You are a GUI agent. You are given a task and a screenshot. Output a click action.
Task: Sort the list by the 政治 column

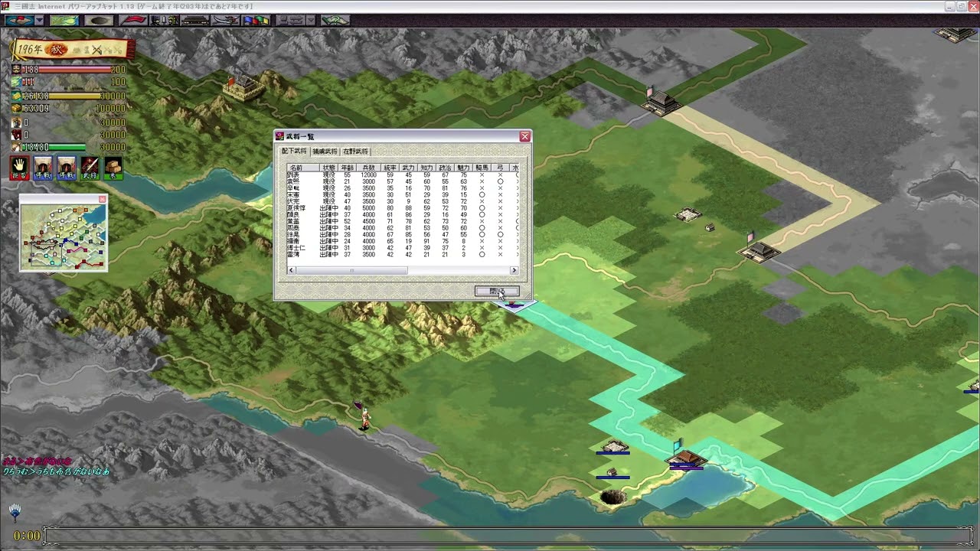(445, 168)
